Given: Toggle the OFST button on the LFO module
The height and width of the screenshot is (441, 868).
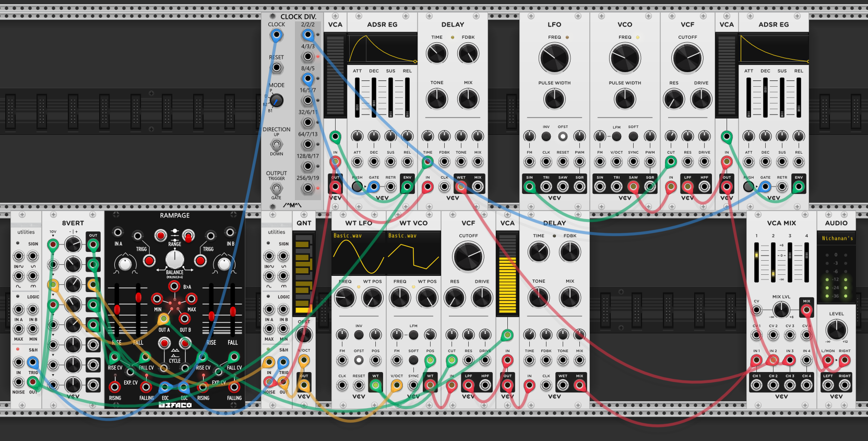Looking at the screenshot, I should [x=563, y=136].
